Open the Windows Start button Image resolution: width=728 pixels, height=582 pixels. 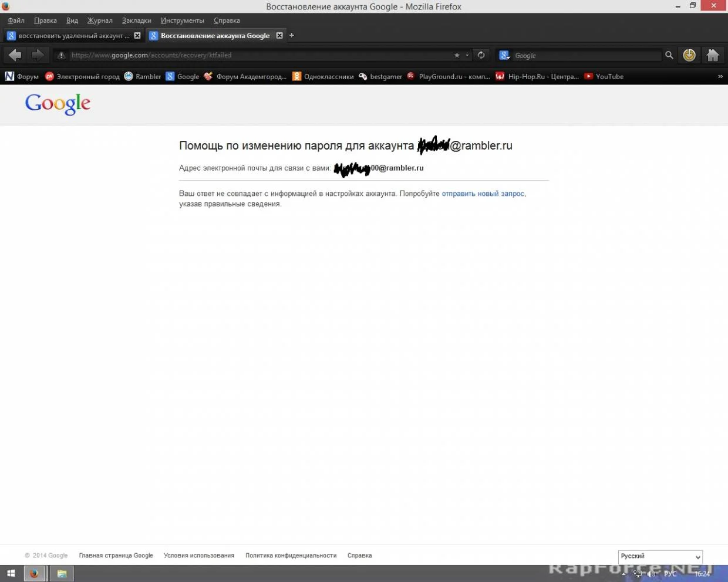coord(11,574)
